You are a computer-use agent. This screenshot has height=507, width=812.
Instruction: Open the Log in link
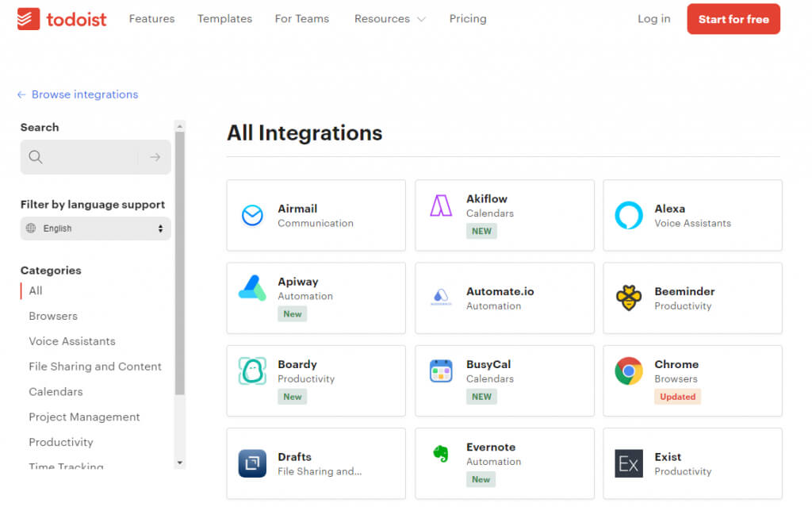[653, 19]
